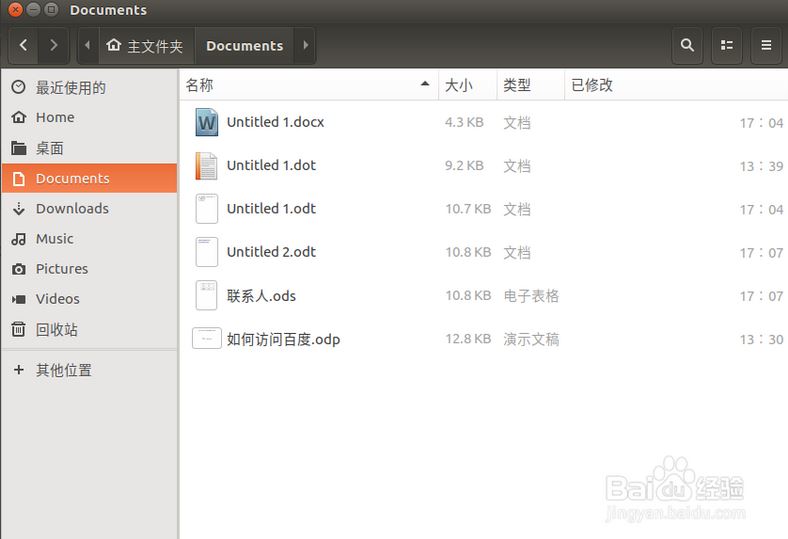788x539 pixels.
Task: Go back with the back arrow
Action: (x=24, y=45)
